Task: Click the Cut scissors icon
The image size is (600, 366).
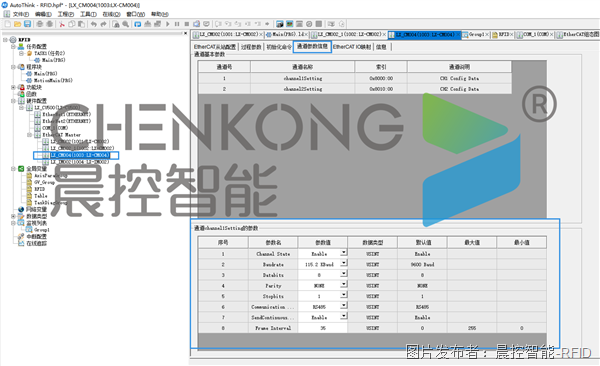Action: coord(62,24)
